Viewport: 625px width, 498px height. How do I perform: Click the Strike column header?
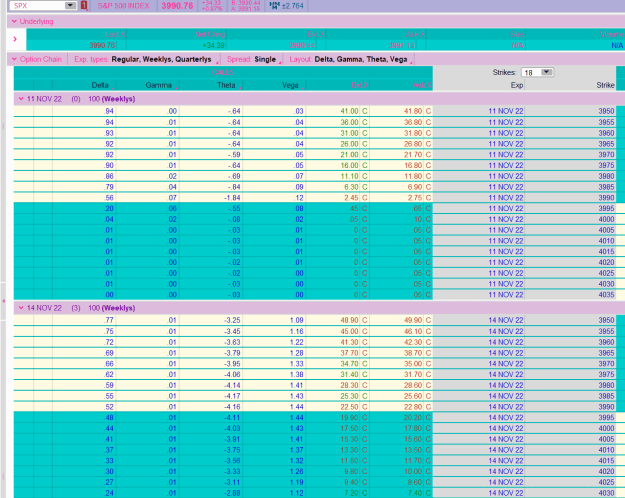pyautogui.click(x=605, y=85)
